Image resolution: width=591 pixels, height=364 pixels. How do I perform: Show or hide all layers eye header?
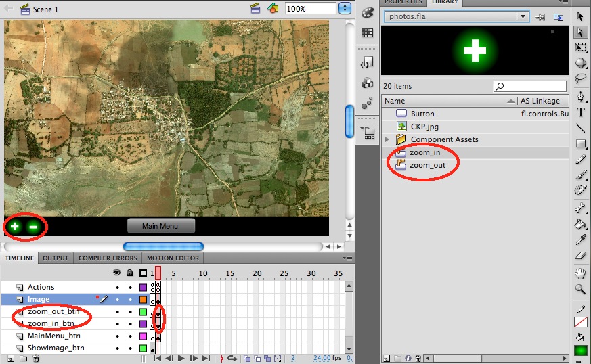pos(117,273)
